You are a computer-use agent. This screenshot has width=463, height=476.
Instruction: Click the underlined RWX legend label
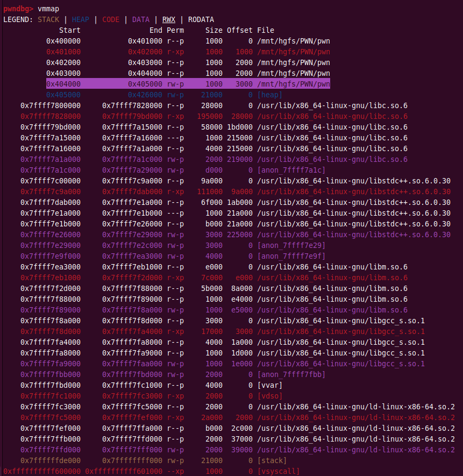coord(168,20)
